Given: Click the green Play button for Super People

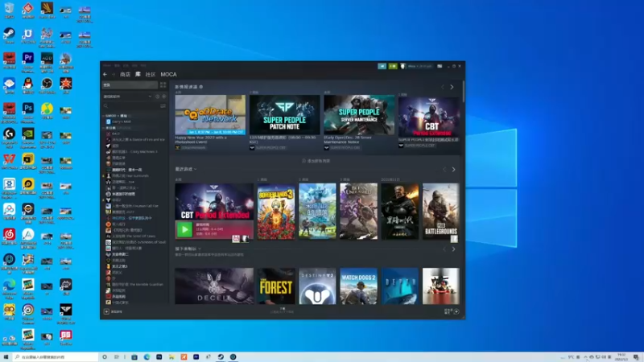Looking at the screenshot, I should [x=184, y=230].
